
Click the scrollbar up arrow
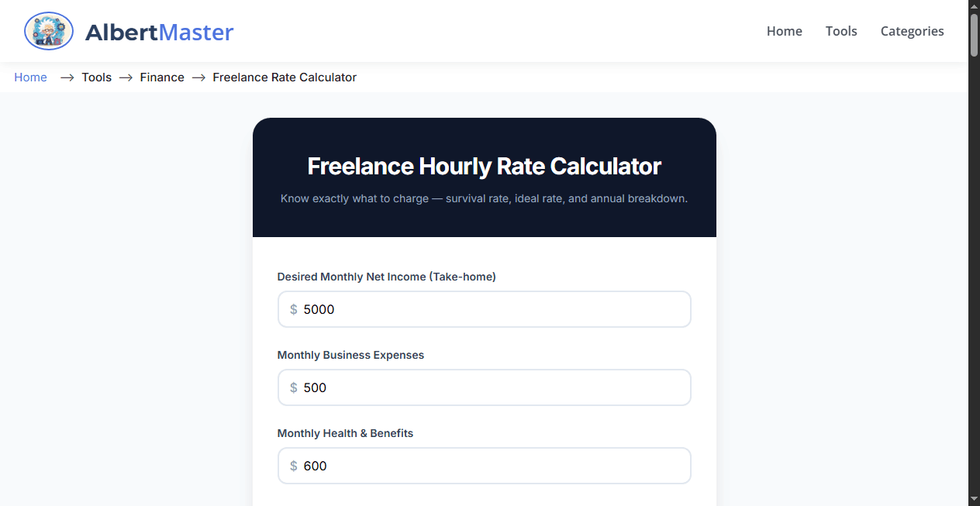[x=974, y=6]
